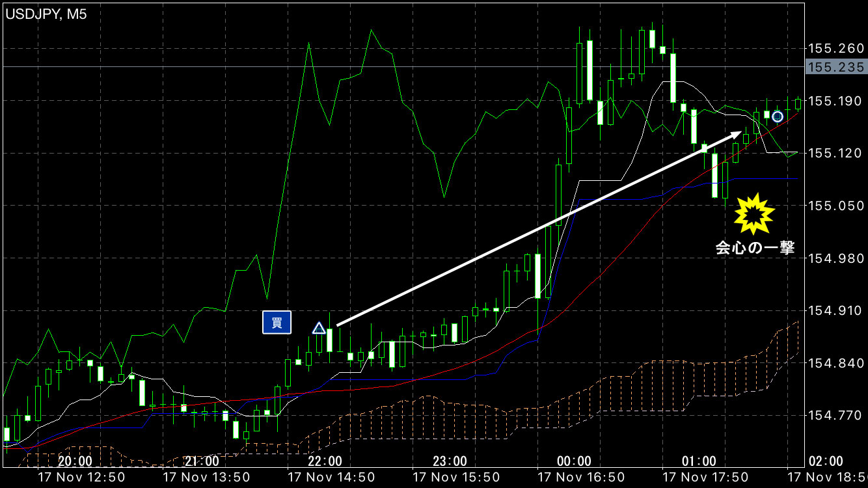Click the 17 Nov 15:50 date label
Viewport: 868px width, 488px height.
pyautogui.click(x=454, y=478)
